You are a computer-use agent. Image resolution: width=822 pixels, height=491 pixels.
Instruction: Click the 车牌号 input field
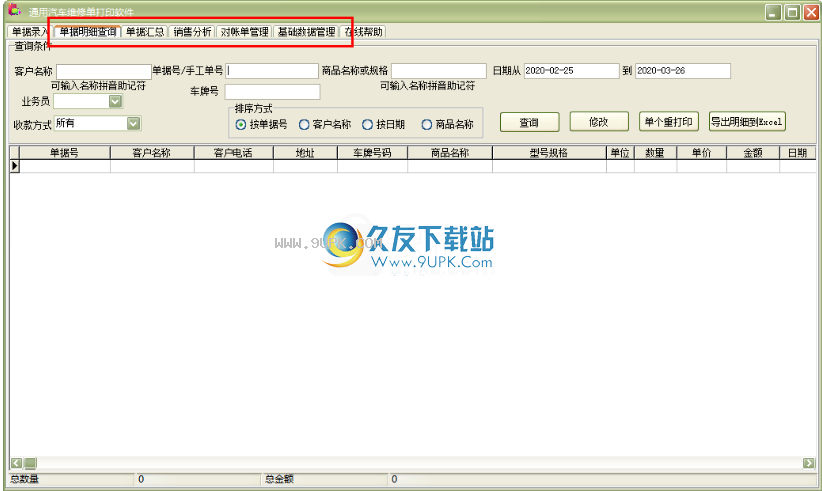[272, 92]
